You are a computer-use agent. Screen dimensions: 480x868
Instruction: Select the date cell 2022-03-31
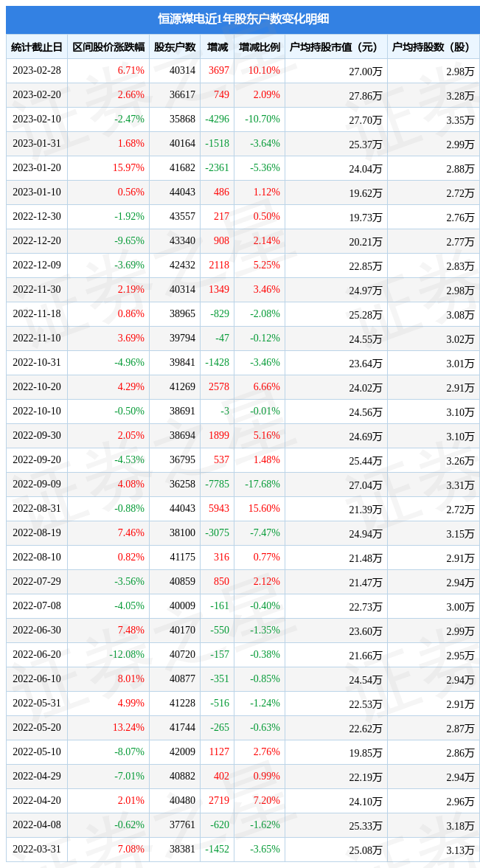click(37, 850)
